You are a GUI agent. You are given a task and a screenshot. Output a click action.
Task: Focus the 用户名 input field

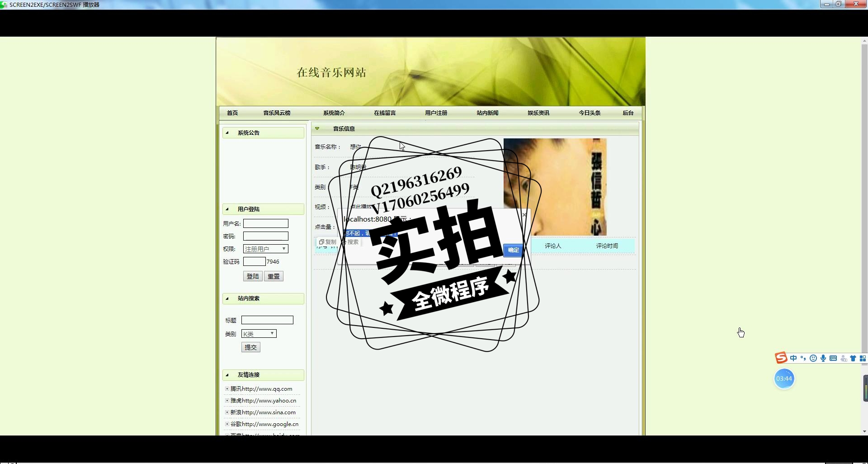click(265, 223)
